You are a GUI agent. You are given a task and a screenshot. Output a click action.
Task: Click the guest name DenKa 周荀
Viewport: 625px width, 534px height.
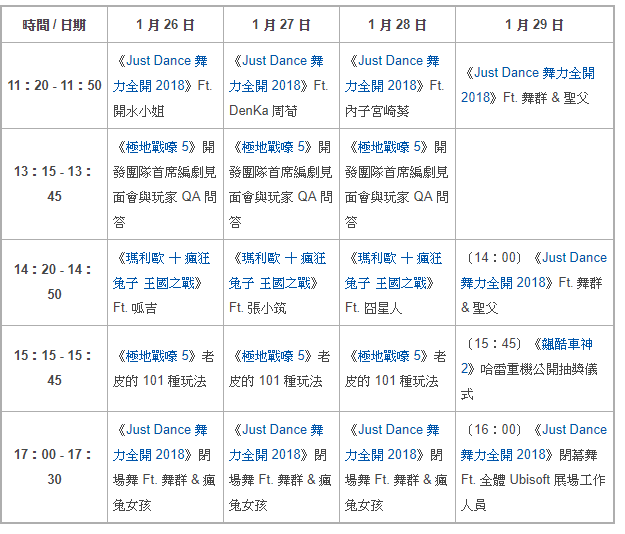point(263,111)
